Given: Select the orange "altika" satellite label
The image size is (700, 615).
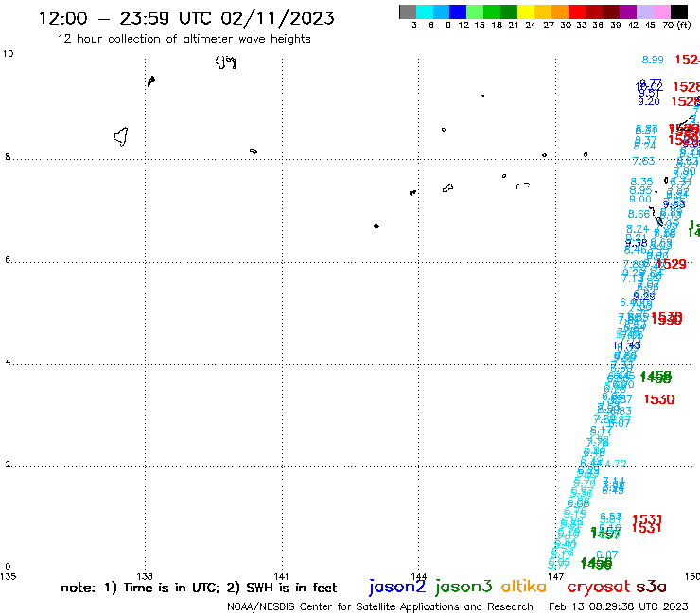Looking at the screenshot, I should (x=524, y=586).
